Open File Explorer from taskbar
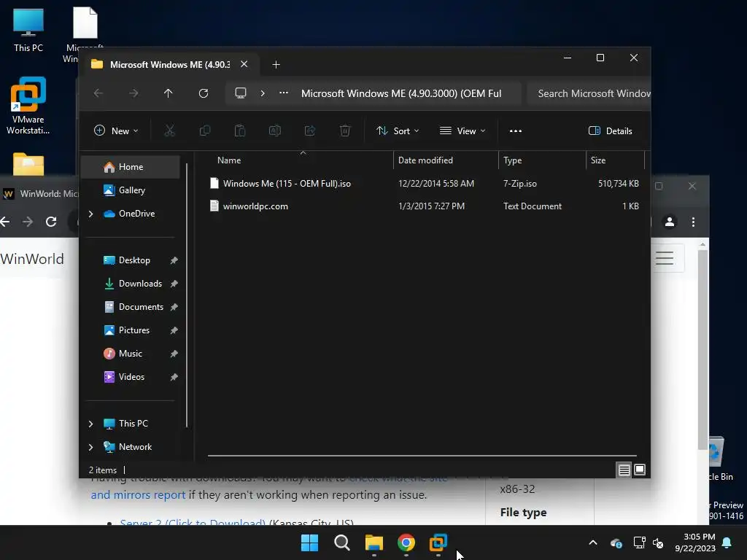Image resolution: width=747 pixels, height=560 pixels. pos(374,542)
